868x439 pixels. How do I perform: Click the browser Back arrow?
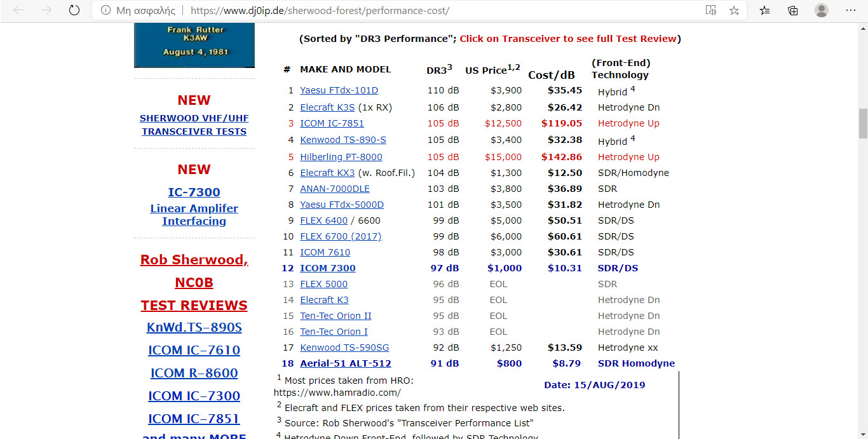(18, 10)
